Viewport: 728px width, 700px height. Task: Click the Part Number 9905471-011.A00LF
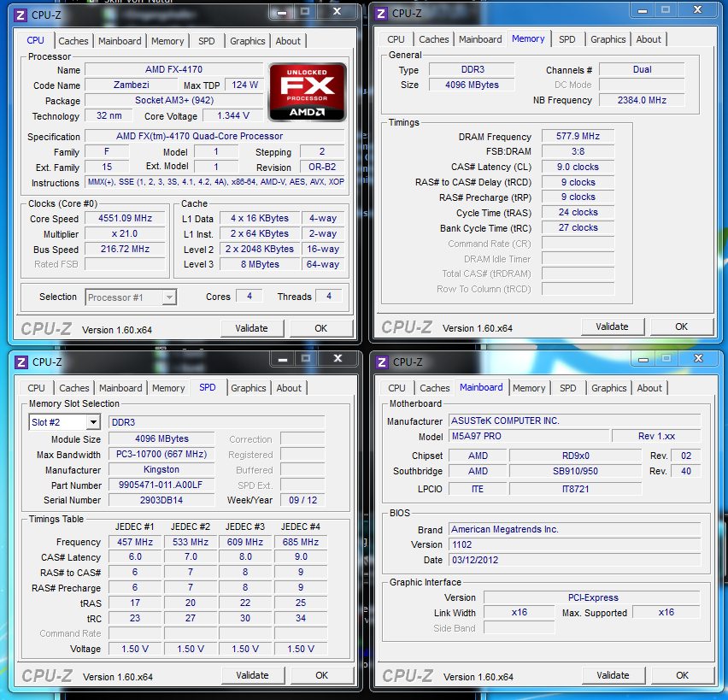161,485
